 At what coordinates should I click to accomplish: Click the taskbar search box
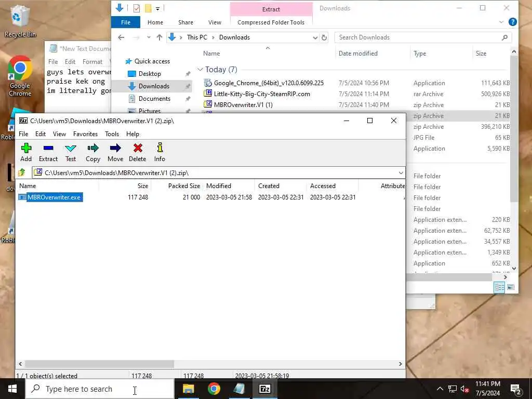pos(100,389)
